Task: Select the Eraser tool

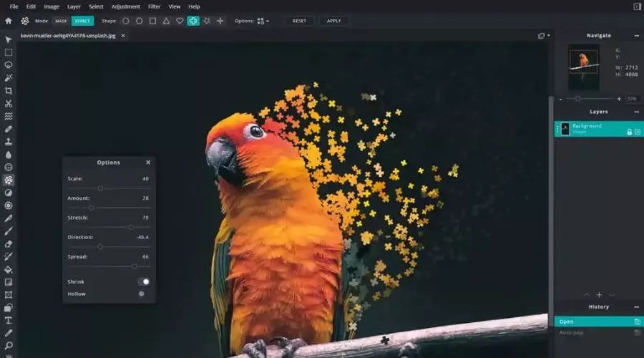Action: [x=8, y=243]
